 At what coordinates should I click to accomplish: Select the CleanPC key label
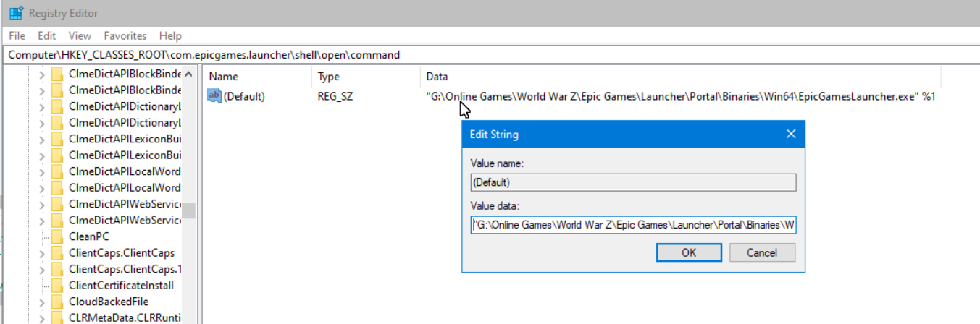[89, 236]
